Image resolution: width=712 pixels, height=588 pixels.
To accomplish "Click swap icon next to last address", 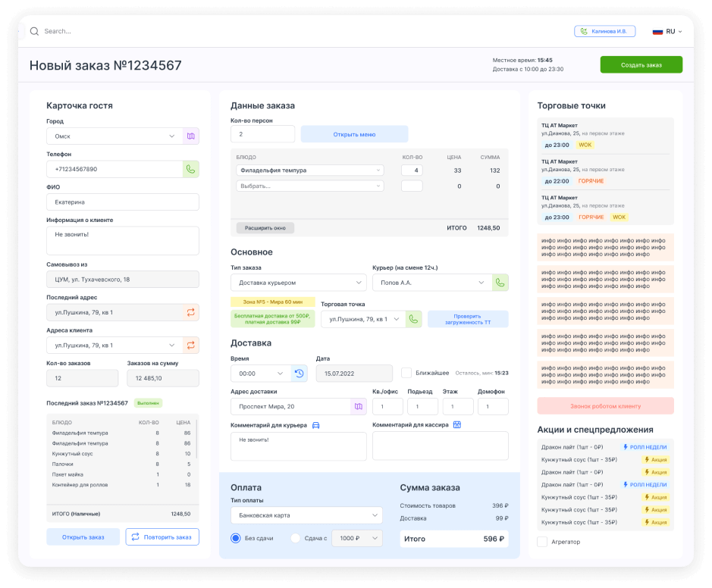I will (x=191, y=312).
